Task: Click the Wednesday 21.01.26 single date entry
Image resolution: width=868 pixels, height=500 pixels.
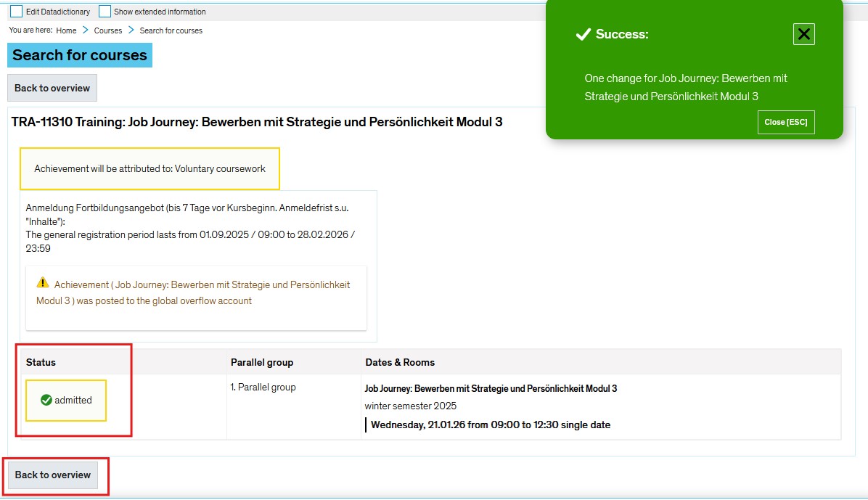Action: pos(490,425)
